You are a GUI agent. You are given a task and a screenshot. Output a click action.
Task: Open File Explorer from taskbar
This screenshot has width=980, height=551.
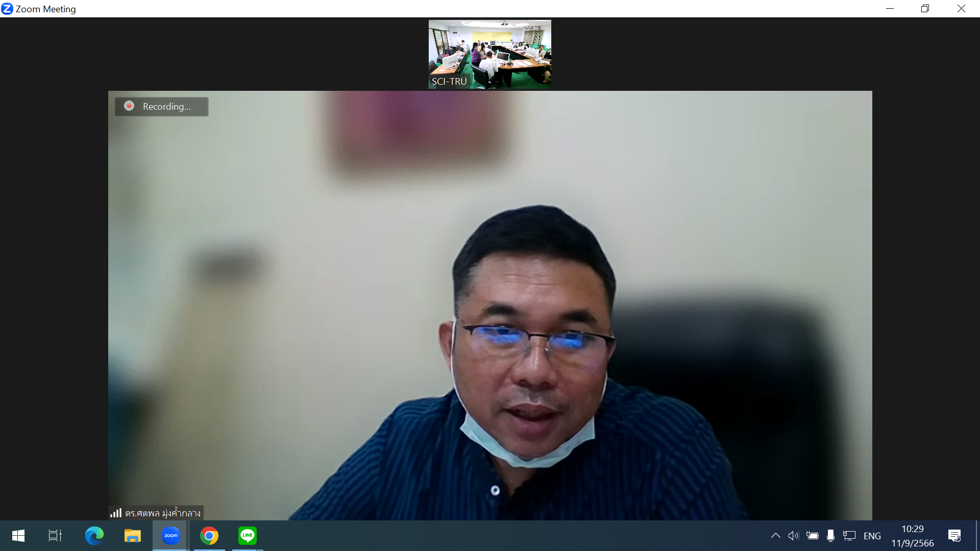tap(132, 536)
